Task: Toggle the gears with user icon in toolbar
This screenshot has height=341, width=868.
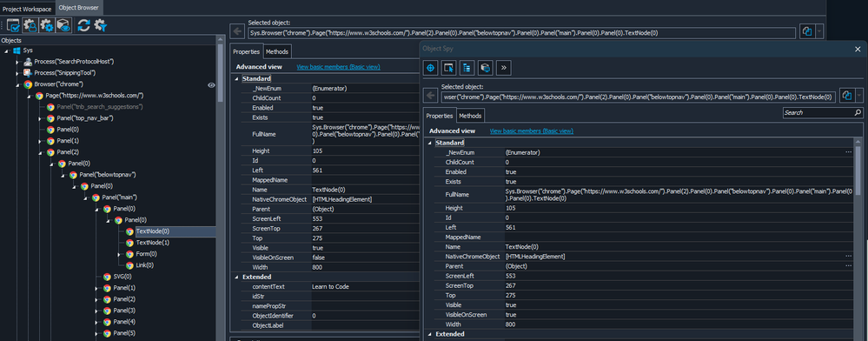Action: pyautogui.click(x=30, y=25)
